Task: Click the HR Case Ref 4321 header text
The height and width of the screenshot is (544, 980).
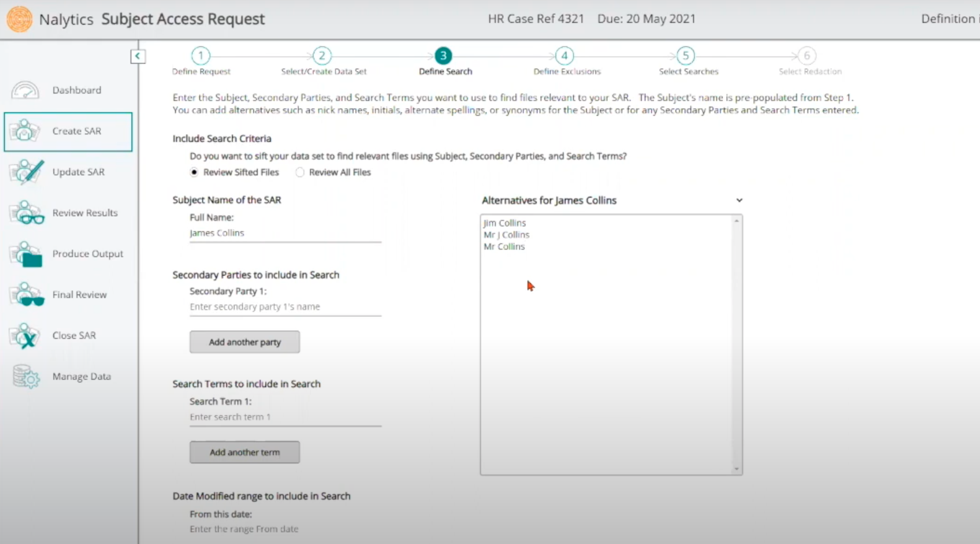Action: [x=536, y=19]
